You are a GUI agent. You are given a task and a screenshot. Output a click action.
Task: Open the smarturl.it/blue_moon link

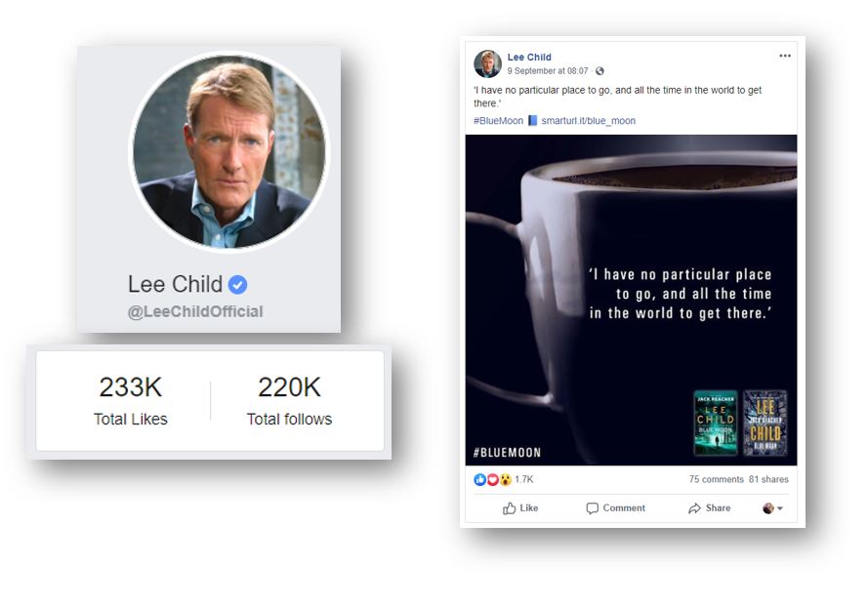point(589,121)
